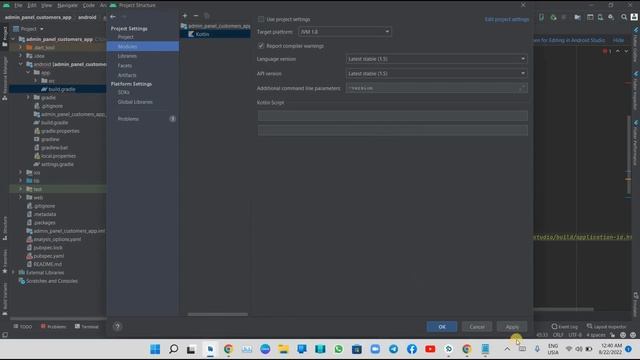Open Target platform dropdown
640x360 pixels.
click(x=344, y=32)
